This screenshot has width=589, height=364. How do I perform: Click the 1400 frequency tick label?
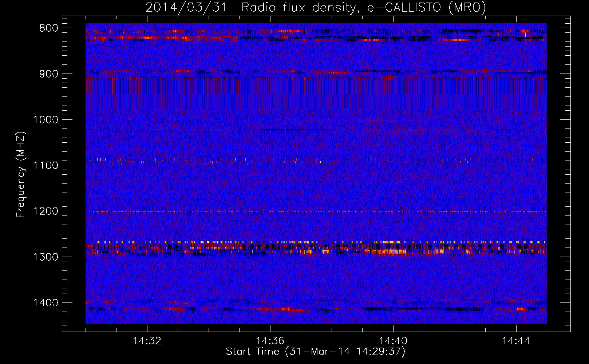(x=46, y=303)
